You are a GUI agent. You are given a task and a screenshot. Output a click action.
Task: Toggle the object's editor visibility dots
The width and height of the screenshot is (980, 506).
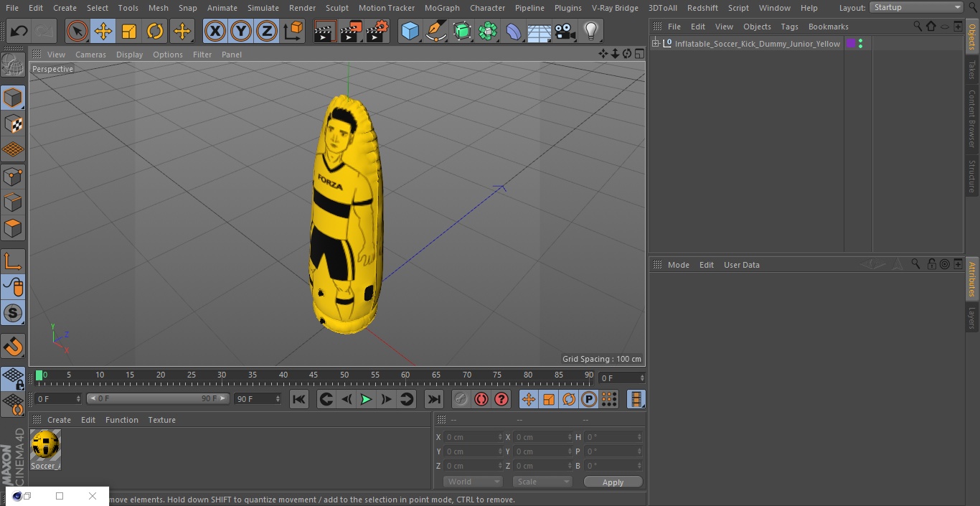point(860,44)
